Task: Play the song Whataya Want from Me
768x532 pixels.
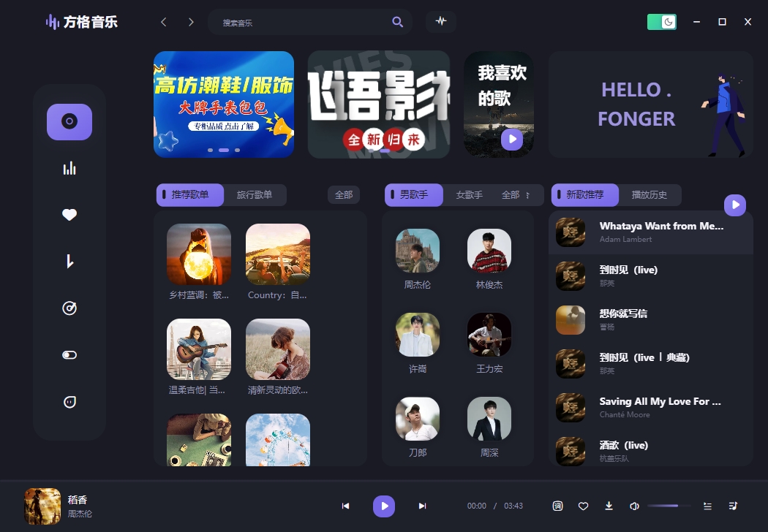Action: (x=650, y=232)
